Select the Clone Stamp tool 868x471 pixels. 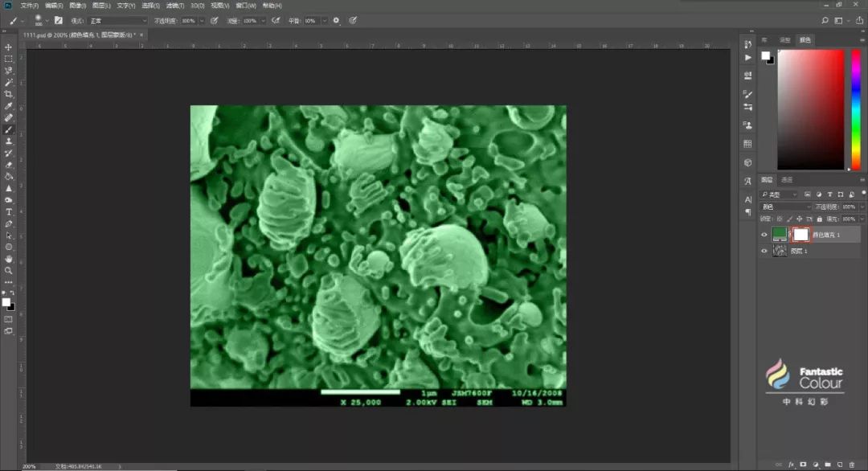[x=9, y=141]
